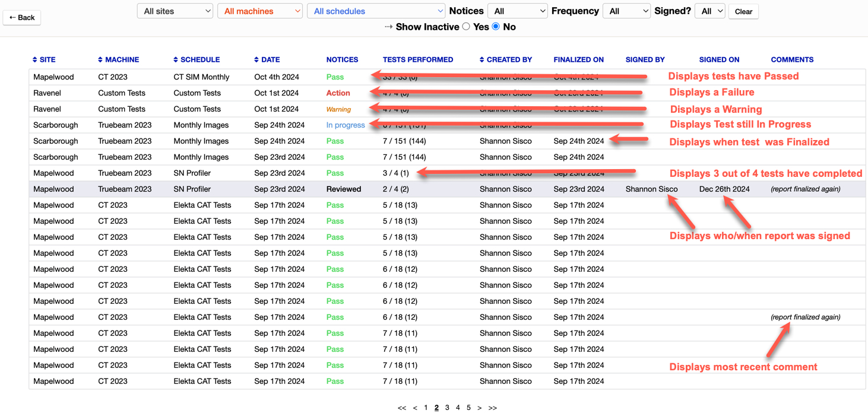Viewport: 868px width, 416px height.
Task: Select Yes for Show Inactive
Action: 466,27
